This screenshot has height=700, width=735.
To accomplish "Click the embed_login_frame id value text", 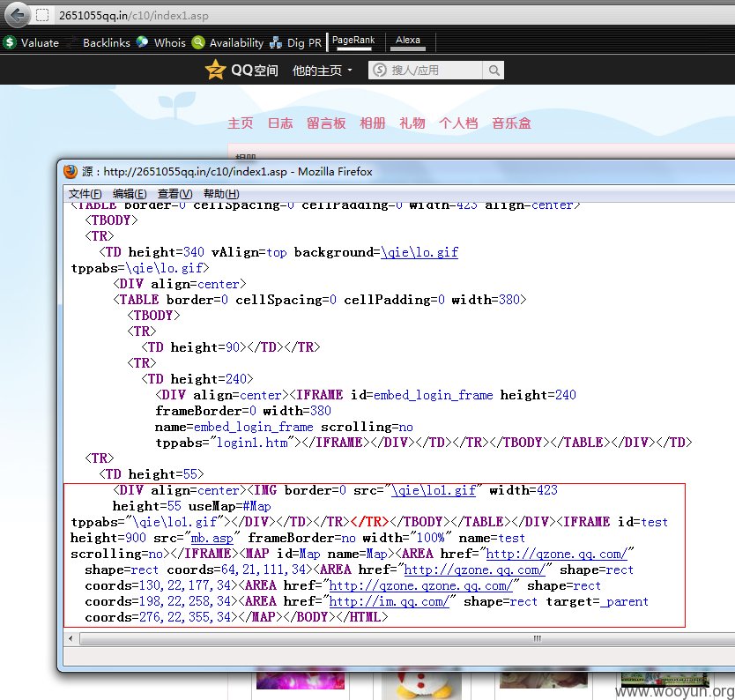I will [433, 395].
